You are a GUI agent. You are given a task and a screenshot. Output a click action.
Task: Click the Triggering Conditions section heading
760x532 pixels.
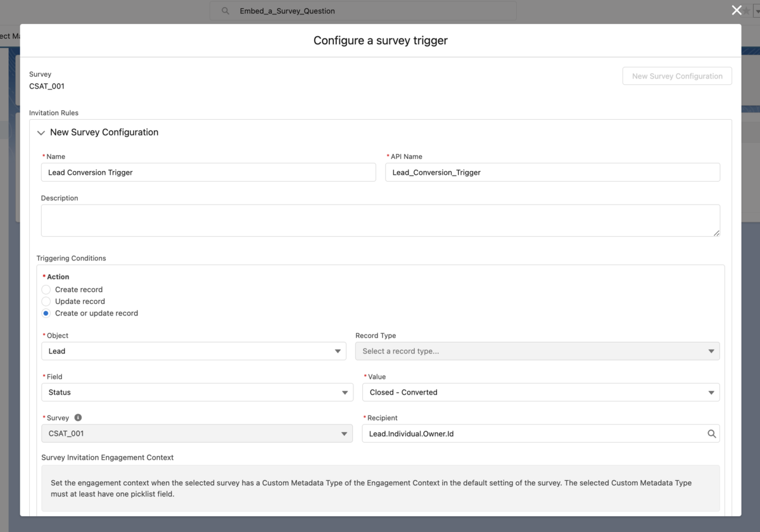coord(70,258)
